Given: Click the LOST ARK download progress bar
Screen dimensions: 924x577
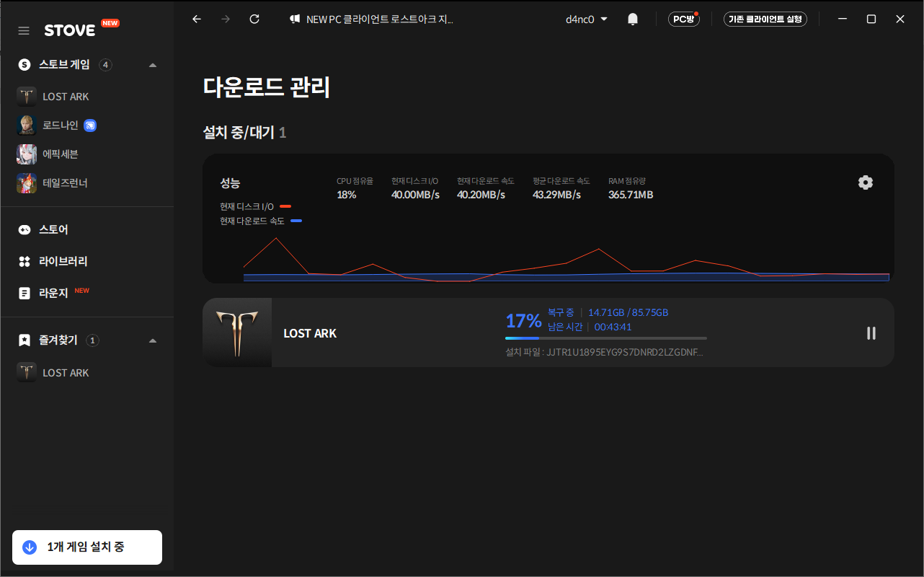Looking at the screenshot, I should coord(605,338).
